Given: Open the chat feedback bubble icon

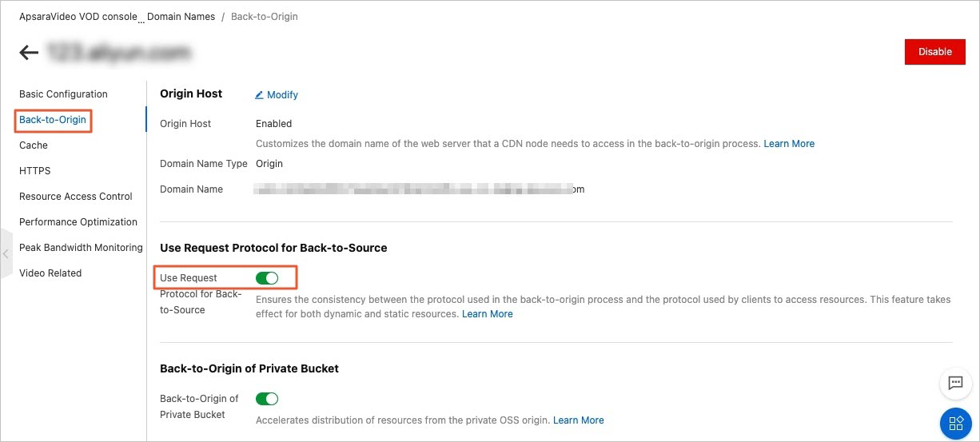Looking at the screenshot, I should coord(955,383).
